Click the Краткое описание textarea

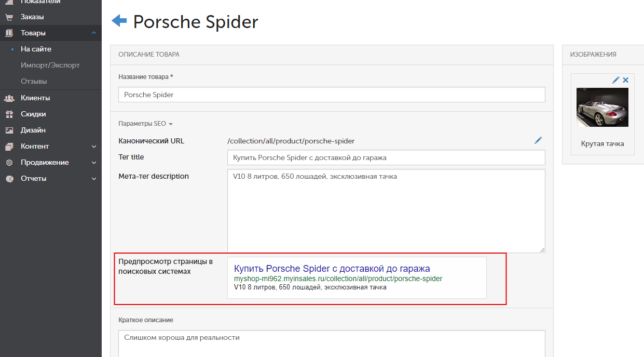click(x=332, y=343)
